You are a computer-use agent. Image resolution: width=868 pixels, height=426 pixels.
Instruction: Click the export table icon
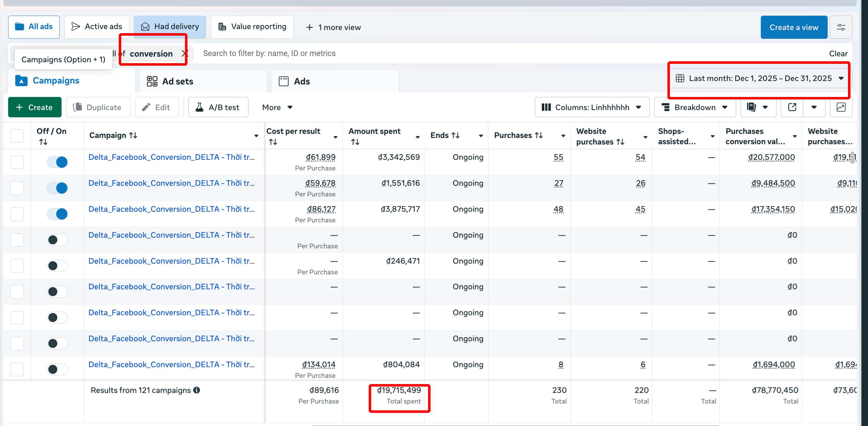[x=792, y=107]
